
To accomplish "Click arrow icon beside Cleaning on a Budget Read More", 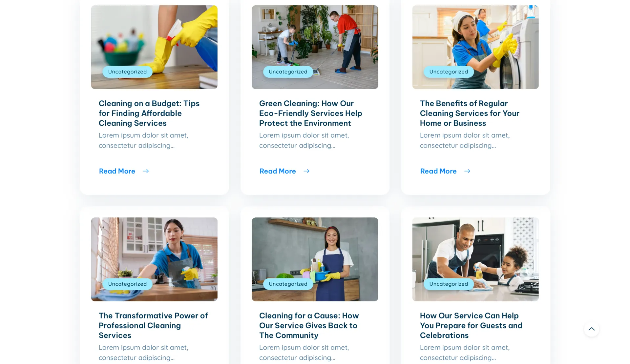I will pos(146,171).
